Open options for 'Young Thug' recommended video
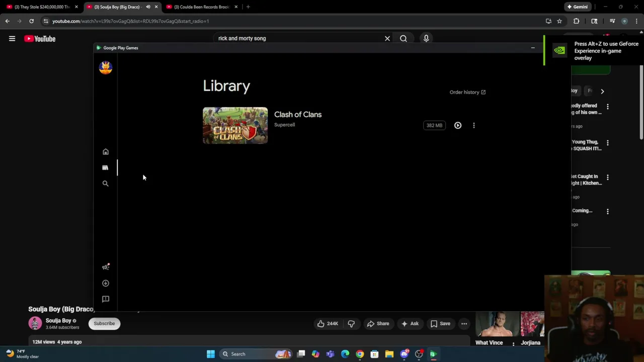 [x=608, y=143]
